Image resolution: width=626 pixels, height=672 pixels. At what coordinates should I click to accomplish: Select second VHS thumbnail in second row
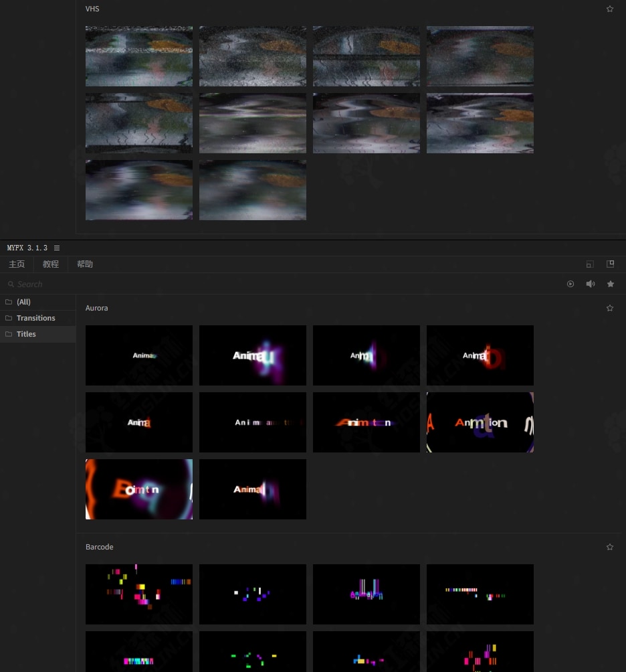(253, 123)
